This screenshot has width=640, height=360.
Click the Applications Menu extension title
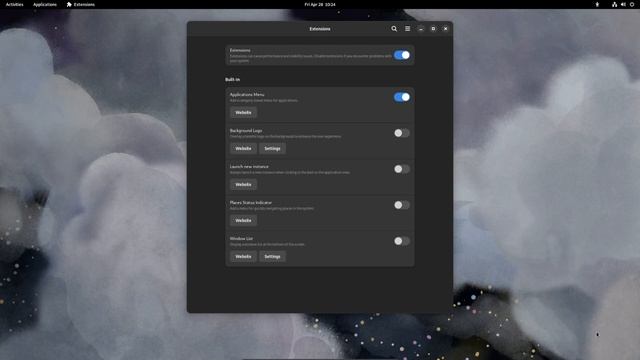point(247,94)
